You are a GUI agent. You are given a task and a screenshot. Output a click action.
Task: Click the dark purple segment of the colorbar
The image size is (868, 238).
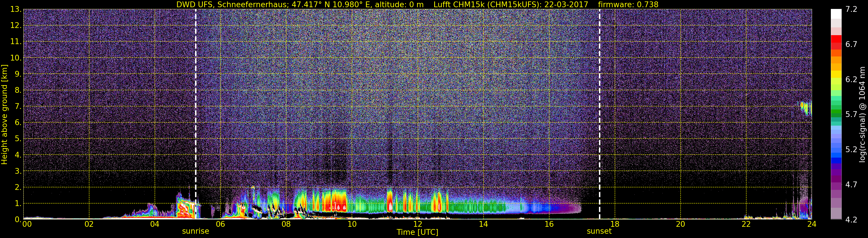point(836,178)
